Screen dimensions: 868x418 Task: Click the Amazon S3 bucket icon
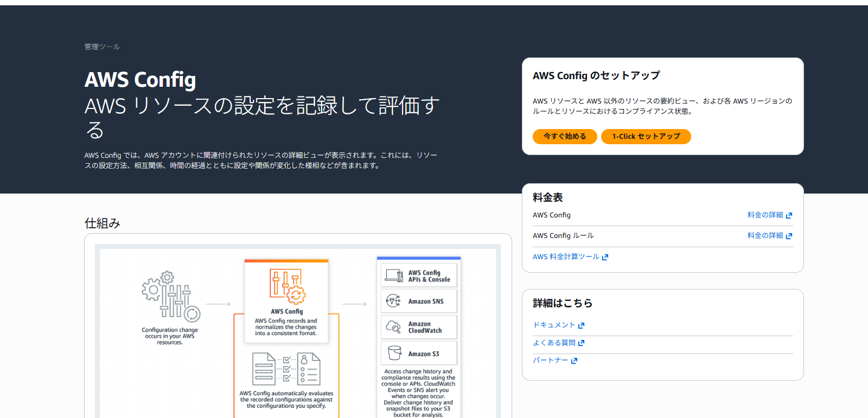[x=394, y=353]
